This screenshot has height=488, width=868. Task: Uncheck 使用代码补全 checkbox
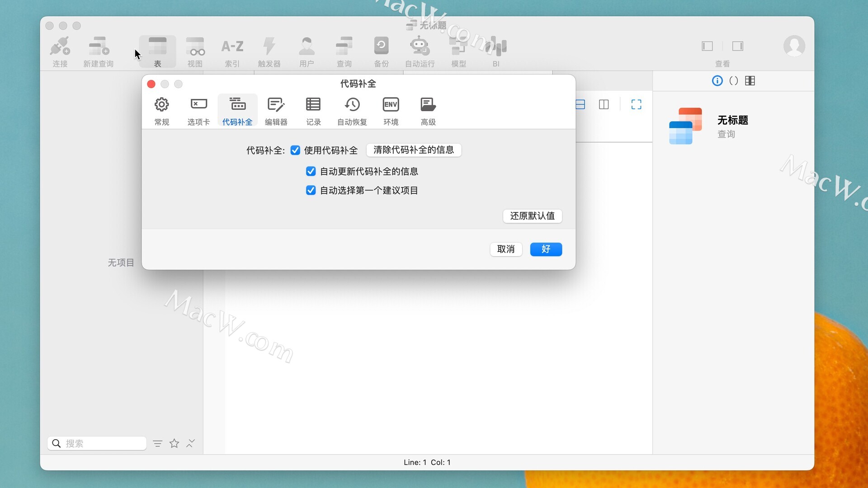295,150
